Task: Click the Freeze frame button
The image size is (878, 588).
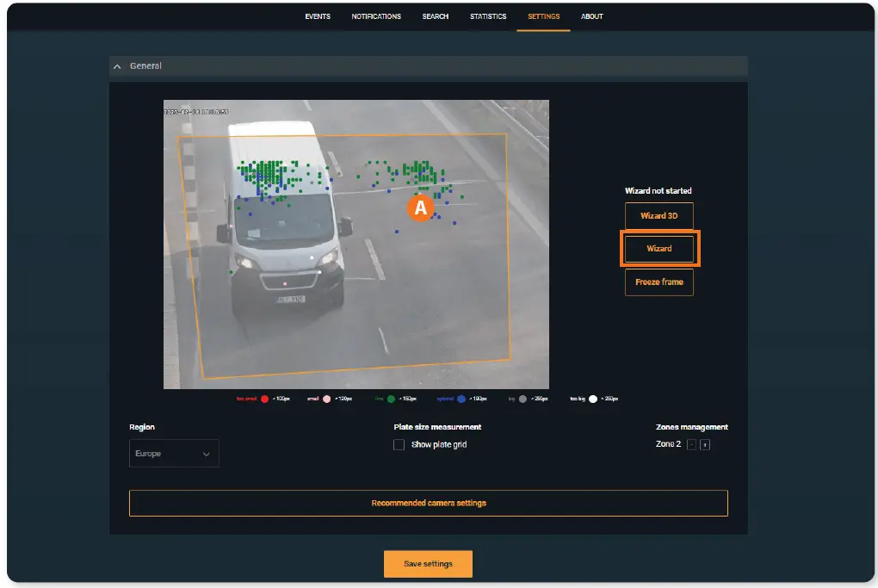Action: (658, 282)
